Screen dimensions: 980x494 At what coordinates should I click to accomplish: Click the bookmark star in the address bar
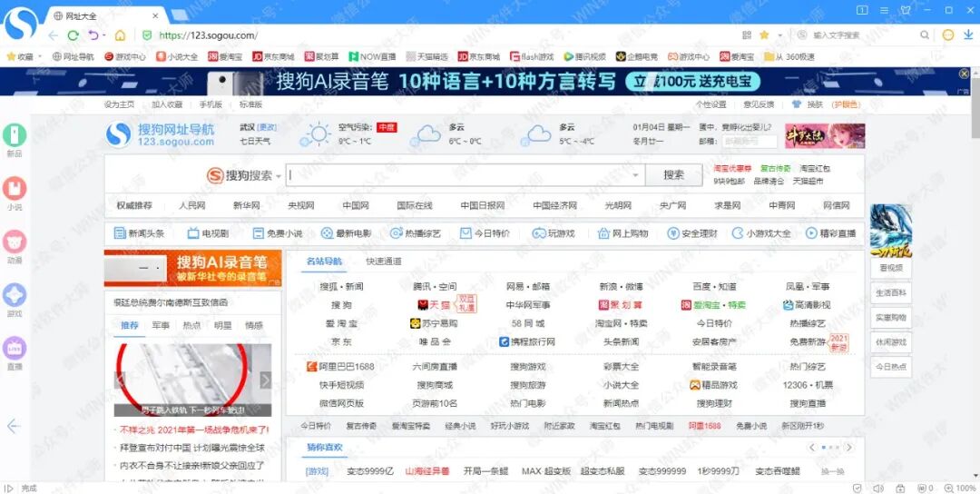[x=764, y=35]
